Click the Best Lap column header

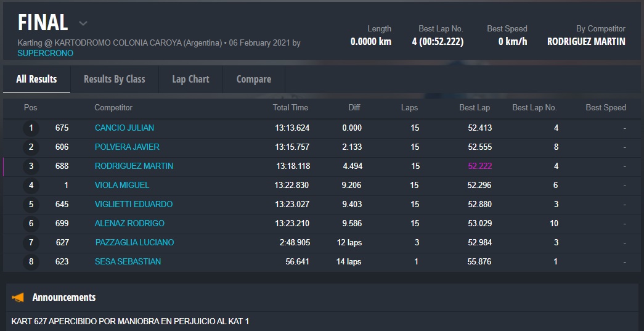point(475,107)
